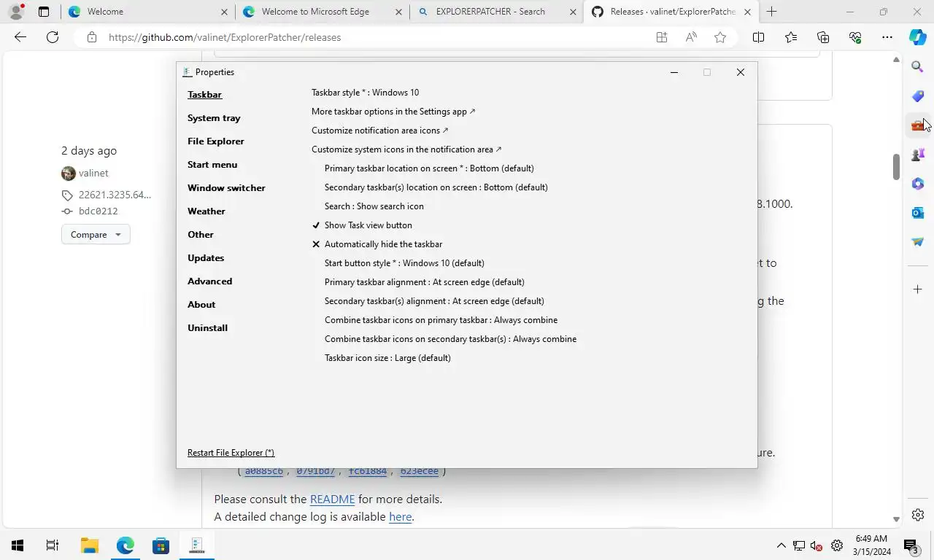The image size is (934, 560).
Task: Open Edge sidebar settings gear
Action: (x=918, y=515)
